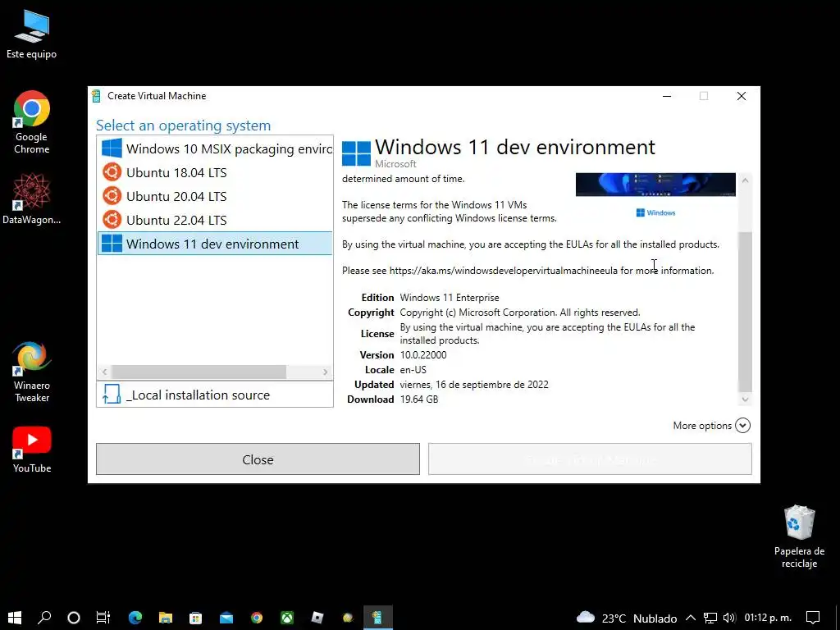Click the weather widget 23°C Nublado
Screen dimensions: 840x630
pos(627,619)
